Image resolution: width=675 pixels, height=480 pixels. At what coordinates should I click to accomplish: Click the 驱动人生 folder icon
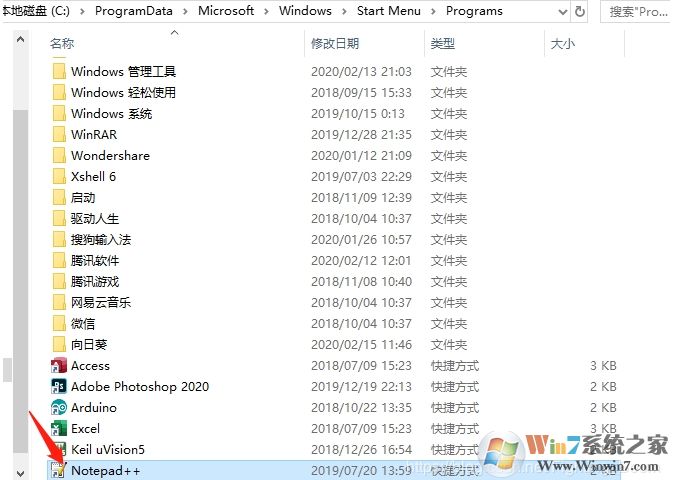click(x=59, y=219)
